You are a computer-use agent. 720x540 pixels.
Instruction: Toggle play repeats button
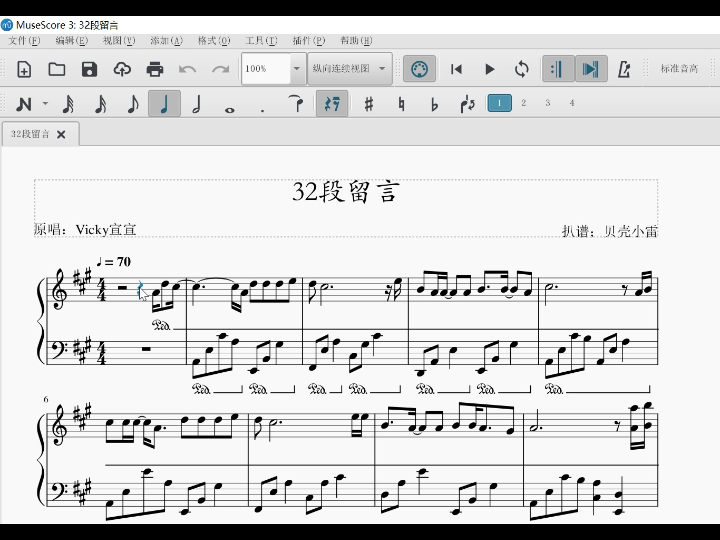coord(558,69)
